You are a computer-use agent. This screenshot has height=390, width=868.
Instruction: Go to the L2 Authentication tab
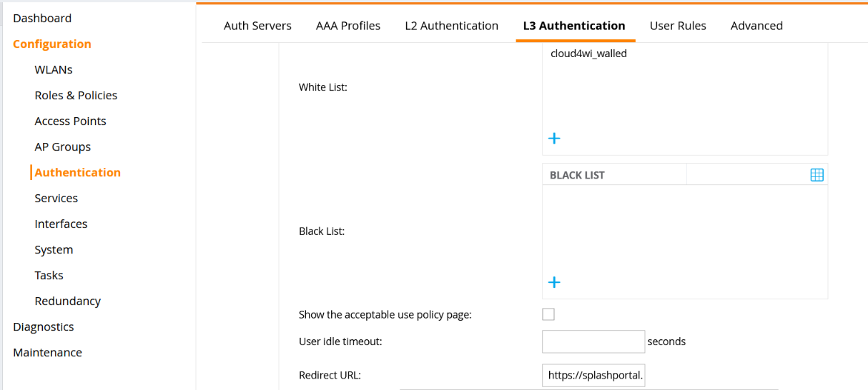(451, 26)
